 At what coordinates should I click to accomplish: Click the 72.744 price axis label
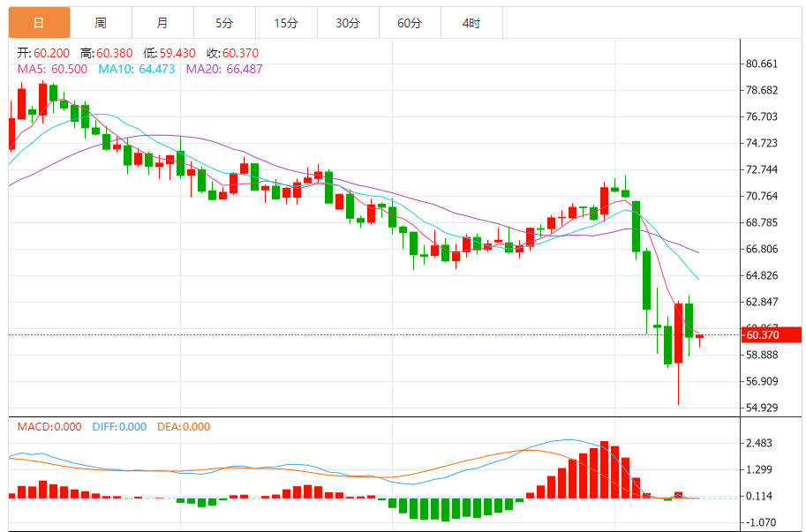point(762,170)
